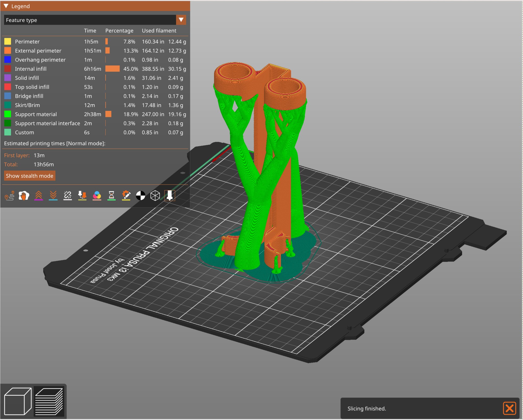Toggle seams visibility icon
This screenshot has height=420, width=523.
coord(68,196)
